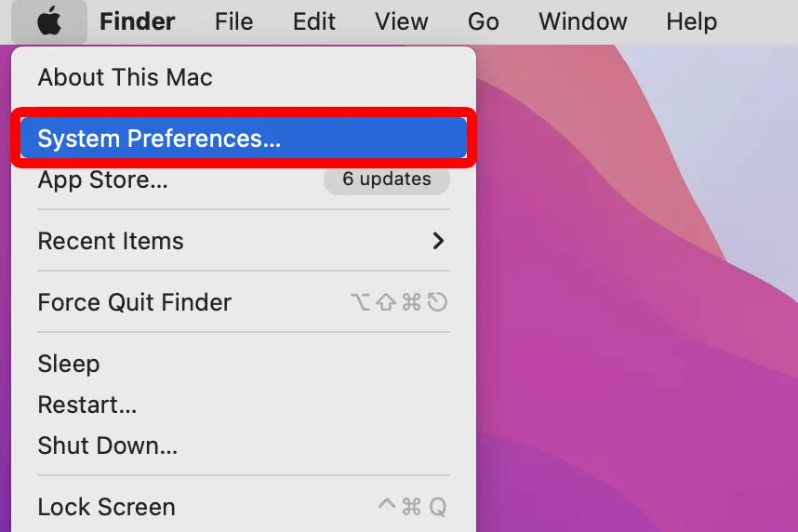This screenshot has width=798, height=532.
Task: Open System Preferences from the menu
Action: pos(244,138)
